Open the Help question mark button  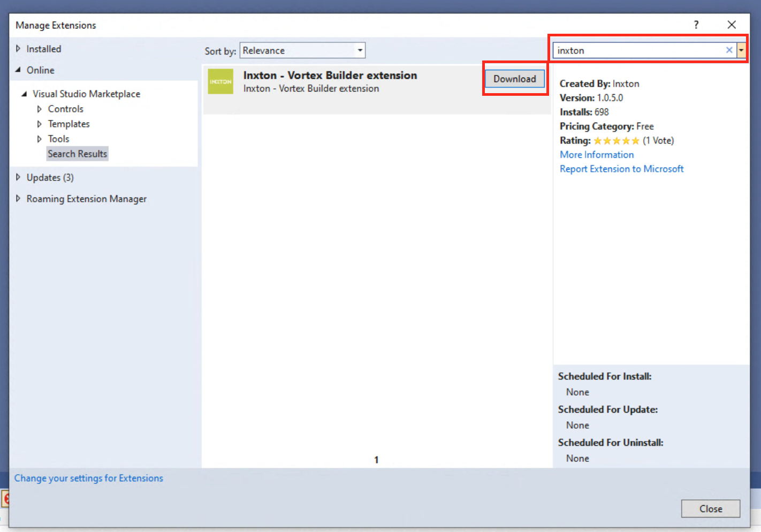pos(696,25)
